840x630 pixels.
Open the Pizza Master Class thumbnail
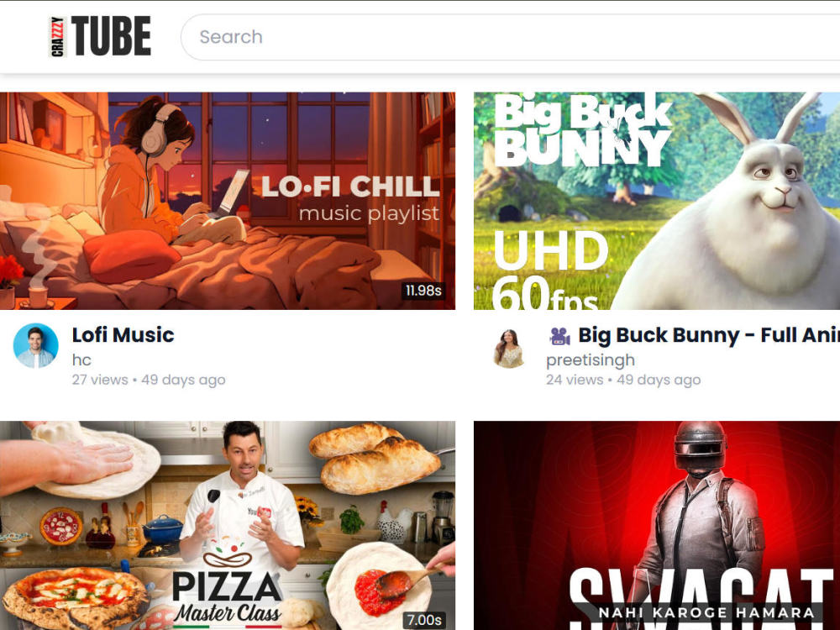(228, 526)
